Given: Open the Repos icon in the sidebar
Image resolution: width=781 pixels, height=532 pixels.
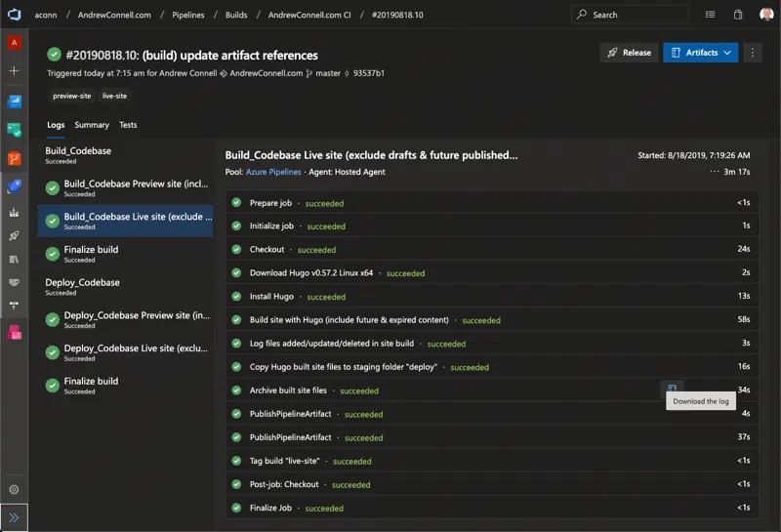Looking at the screenshot, I should (14, 158).
